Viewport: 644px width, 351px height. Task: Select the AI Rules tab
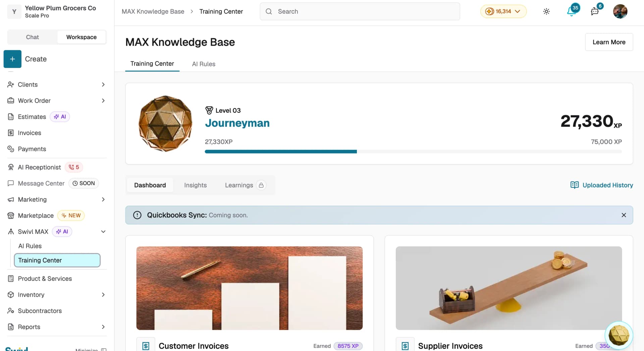(204, 64)
